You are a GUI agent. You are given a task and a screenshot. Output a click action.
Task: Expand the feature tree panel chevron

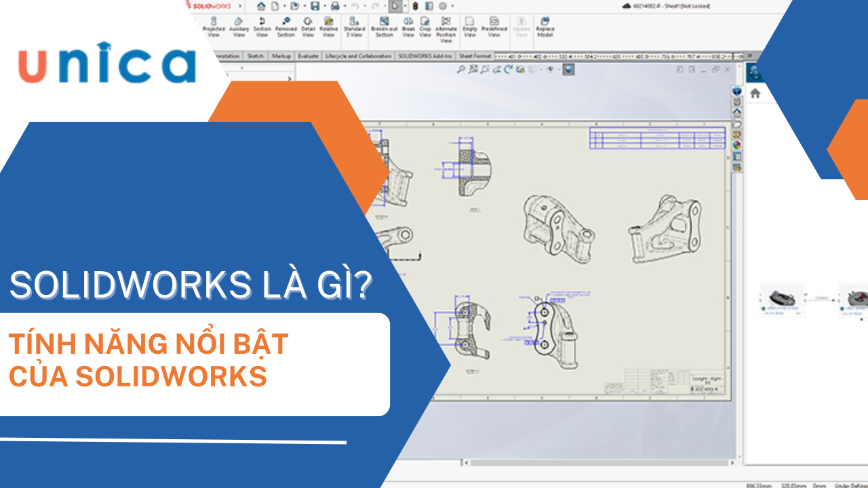290,79
